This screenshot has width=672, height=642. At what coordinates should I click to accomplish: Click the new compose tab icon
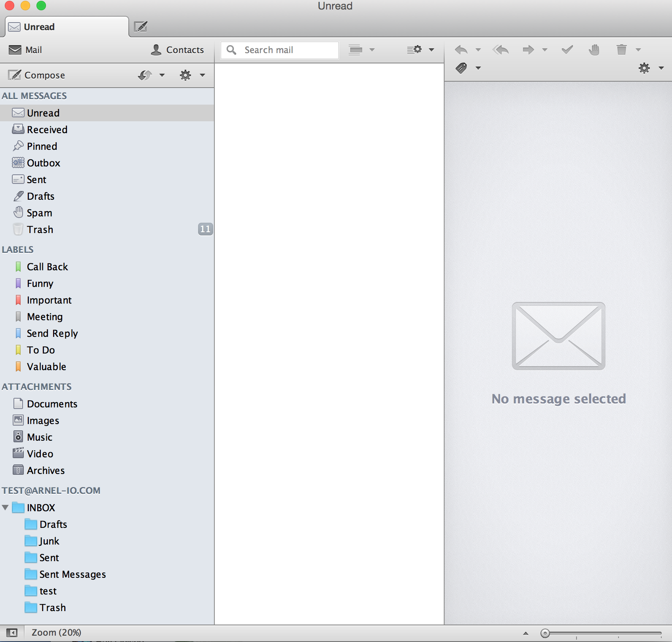pyautogui.click(x=141, y=27)
